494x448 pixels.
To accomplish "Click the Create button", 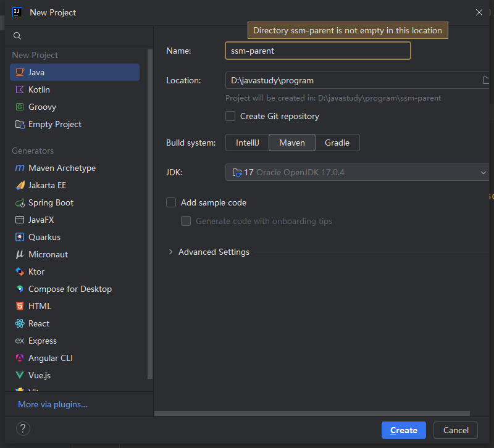I will point(404,430).
